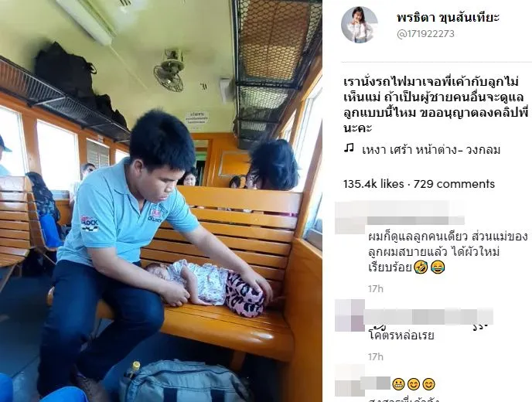Open profile name พรธิตา ขุนสันเทียะ
This screenshot has width=532, height=402.
tap(448, 17)
